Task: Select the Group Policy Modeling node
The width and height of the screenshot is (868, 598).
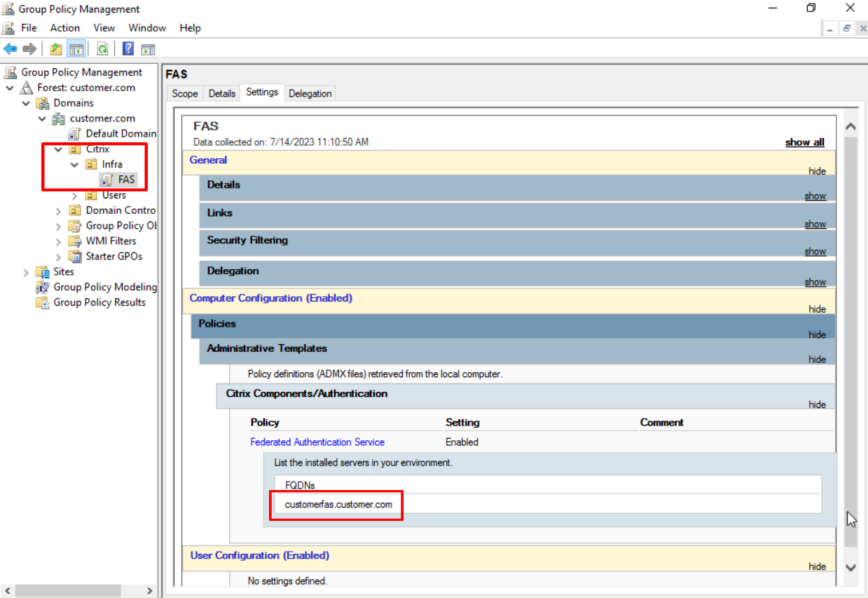Action: (x=105, y=287)
